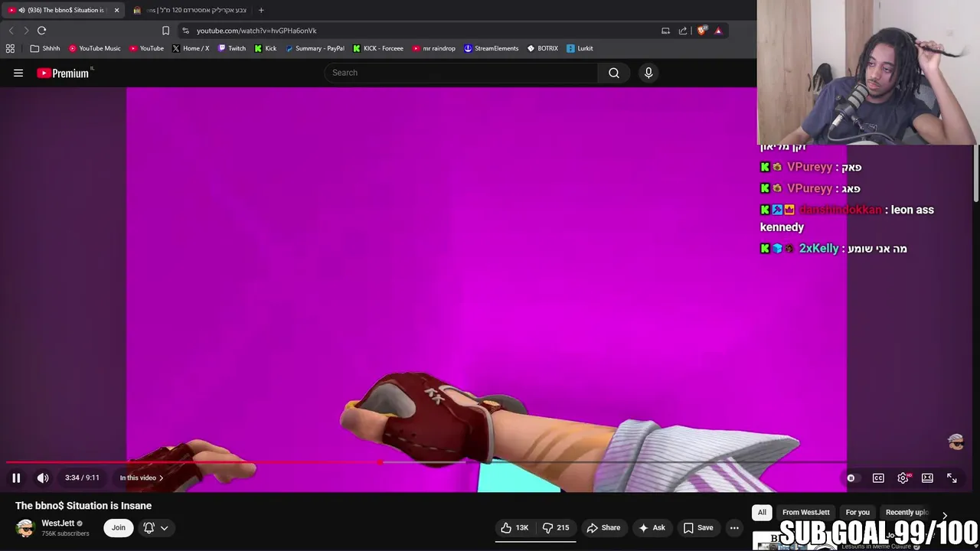980x551 pixels.
Task: Open the WestJett channel avatar
Action: click(x=25, y=528)
